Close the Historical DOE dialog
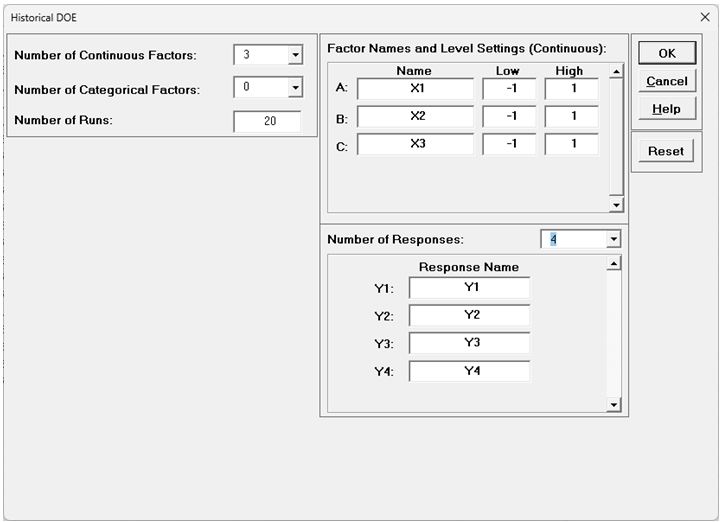This screenshot has width=721, height=522. click(x=704, y=17)
